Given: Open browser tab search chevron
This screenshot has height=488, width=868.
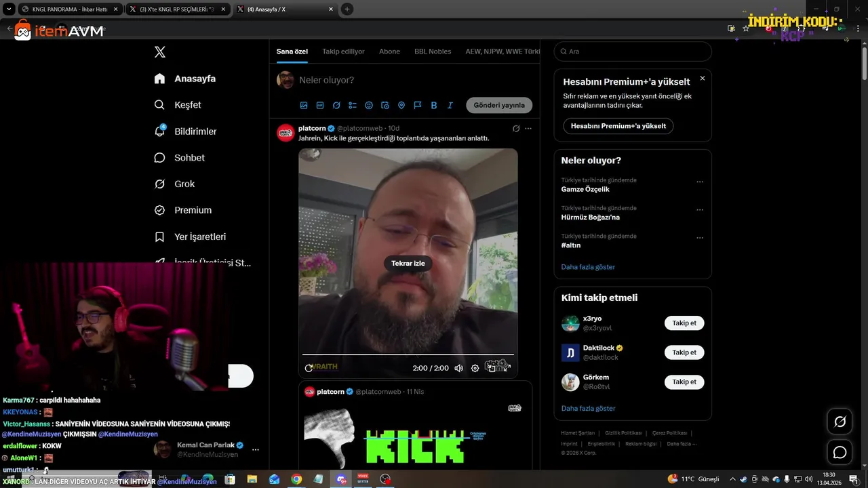Looking at the screenshot, I should point(8,9).
